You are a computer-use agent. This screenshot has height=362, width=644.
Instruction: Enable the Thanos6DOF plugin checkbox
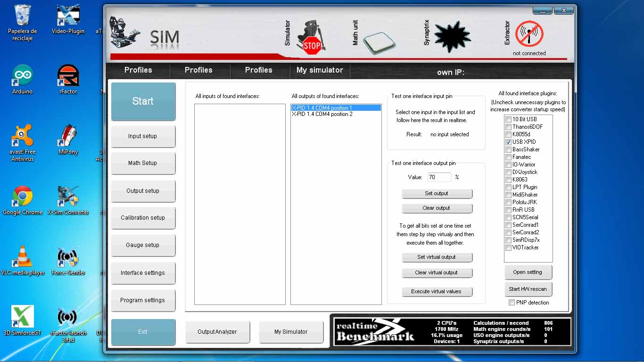pyautogui.click(x=508, y=127)
